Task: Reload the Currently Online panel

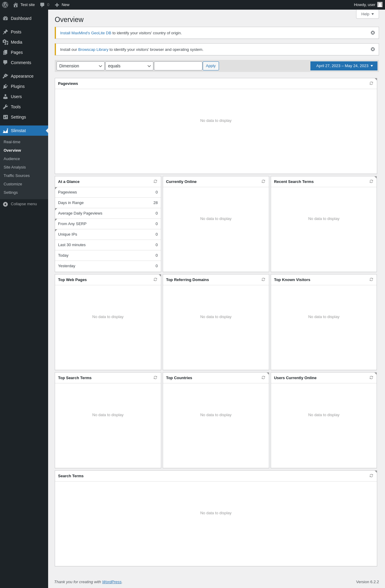Action: 263,181
